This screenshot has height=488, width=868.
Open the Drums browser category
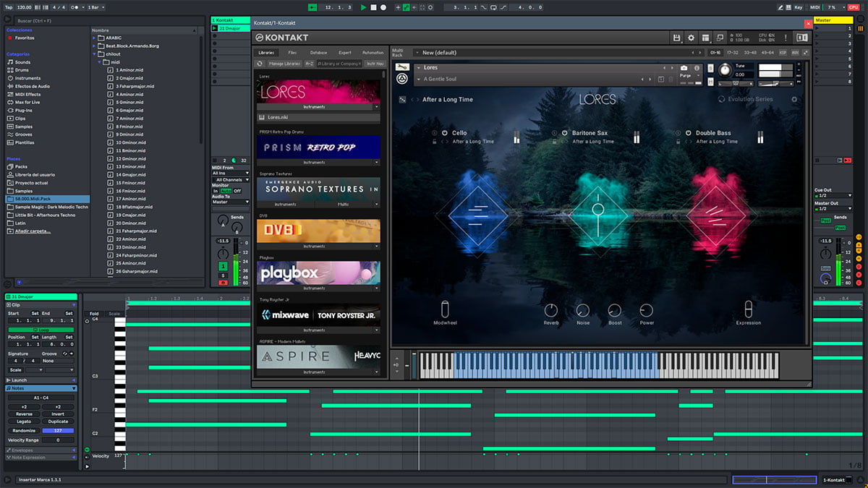point(22,70)
